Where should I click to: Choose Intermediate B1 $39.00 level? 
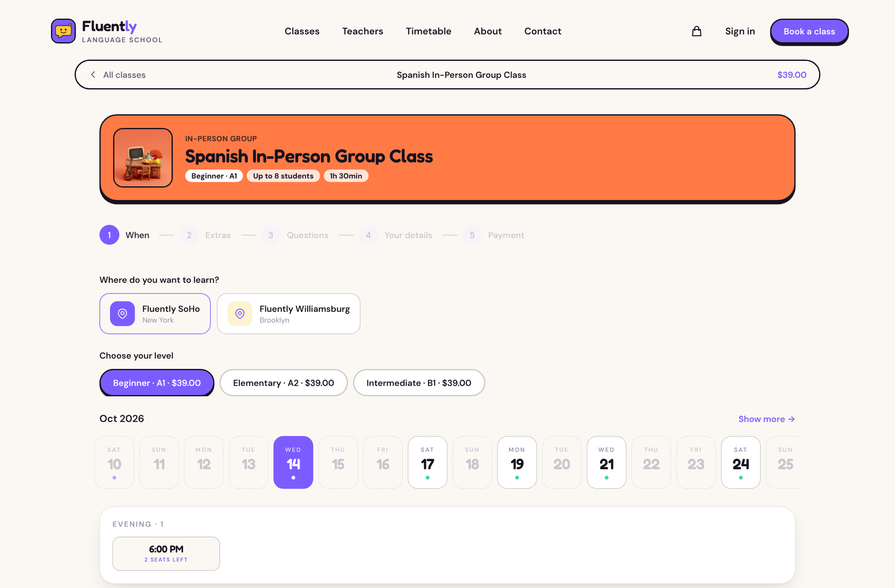click(419, 383)
